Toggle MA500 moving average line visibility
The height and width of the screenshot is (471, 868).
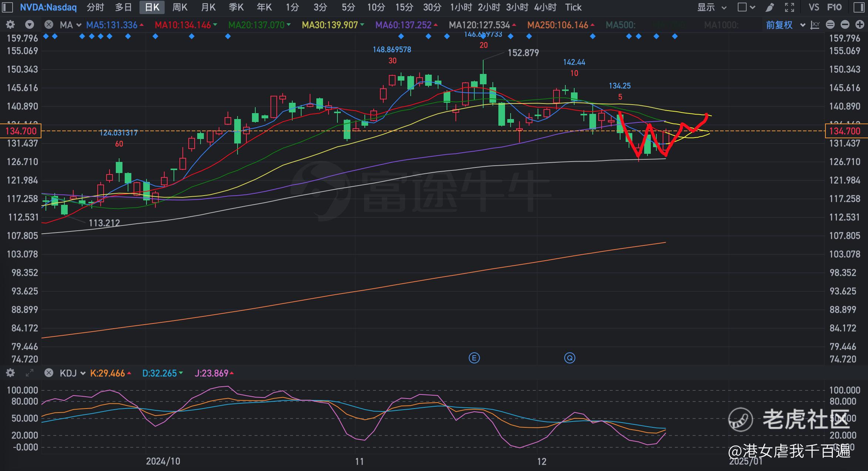(x=620, y=25)
